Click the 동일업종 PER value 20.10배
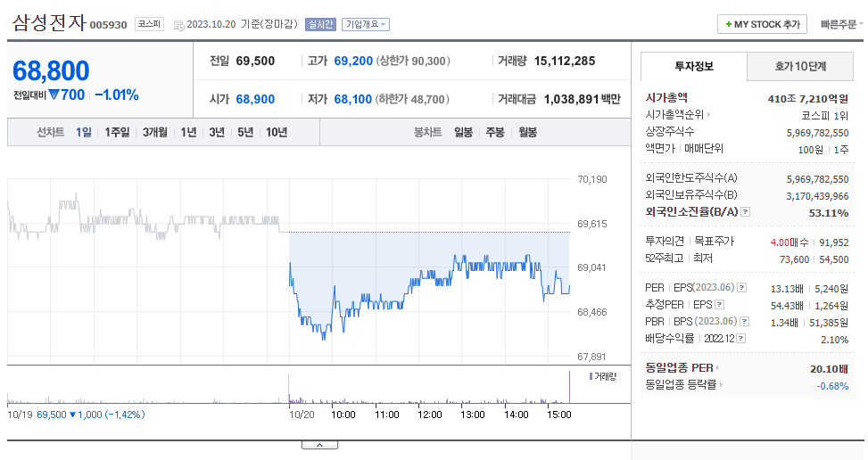The image size is (868, 460). pos(829,369)
